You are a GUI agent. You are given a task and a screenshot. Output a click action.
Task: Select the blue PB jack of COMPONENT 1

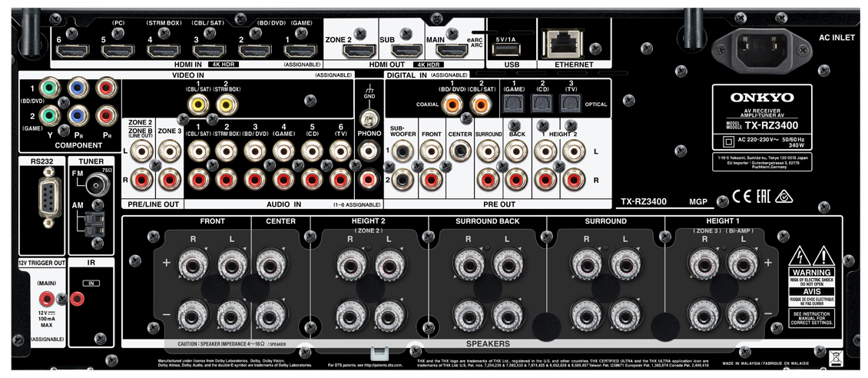[78, 88]
